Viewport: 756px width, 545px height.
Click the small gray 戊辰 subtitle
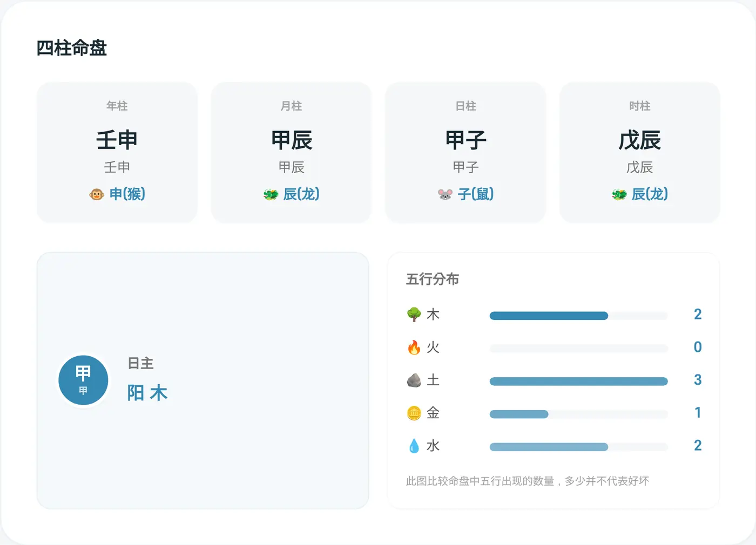pyautogui.click(x=640, y=167)
